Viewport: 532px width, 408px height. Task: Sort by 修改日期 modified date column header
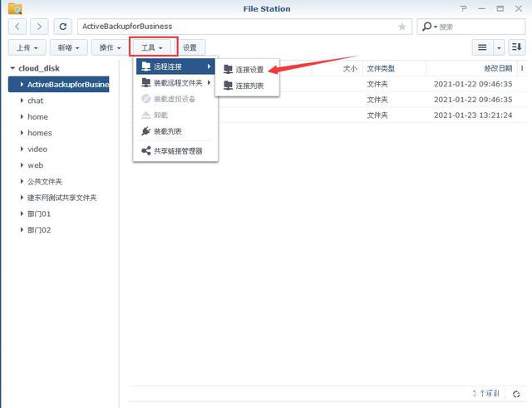(472, 68)
